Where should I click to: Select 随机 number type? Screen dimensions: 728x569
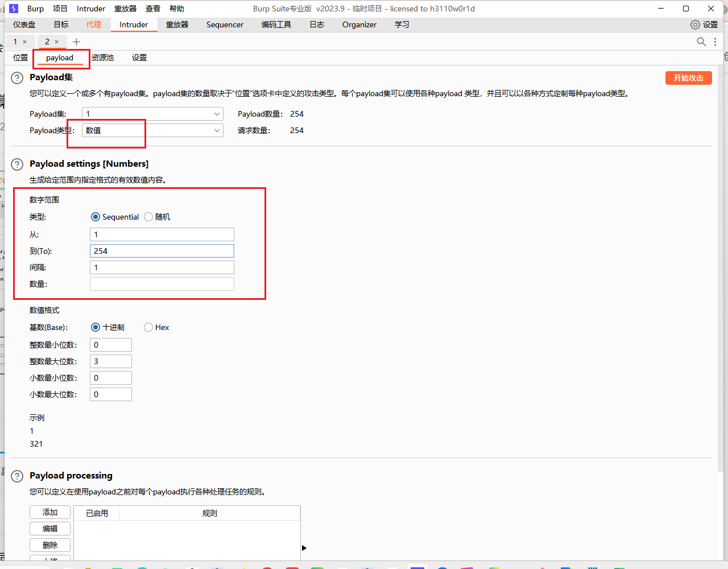click(x=148, y=217)
